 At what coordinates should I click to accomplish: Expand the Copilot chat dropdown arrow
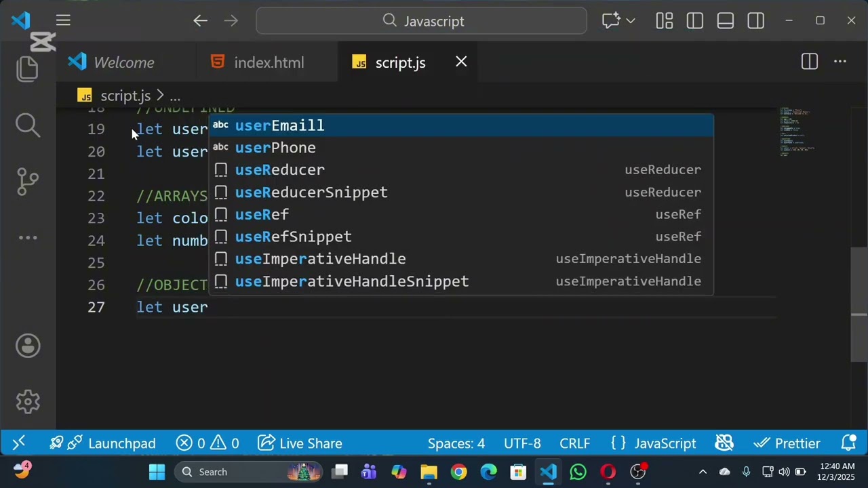click(631, 21)
